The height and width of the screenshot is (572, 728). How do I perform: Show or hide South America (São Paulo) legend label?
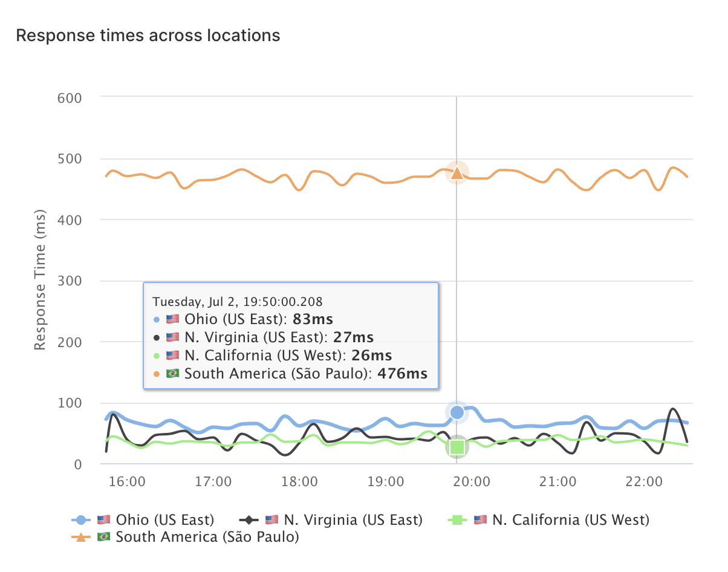[x=207, y=536]
